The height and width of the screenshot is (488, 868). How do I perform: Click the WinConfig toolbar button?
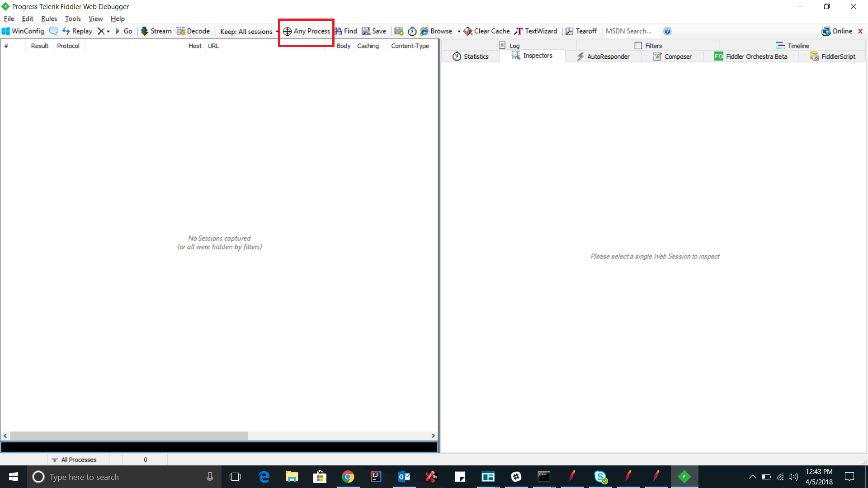coord(23,31)
